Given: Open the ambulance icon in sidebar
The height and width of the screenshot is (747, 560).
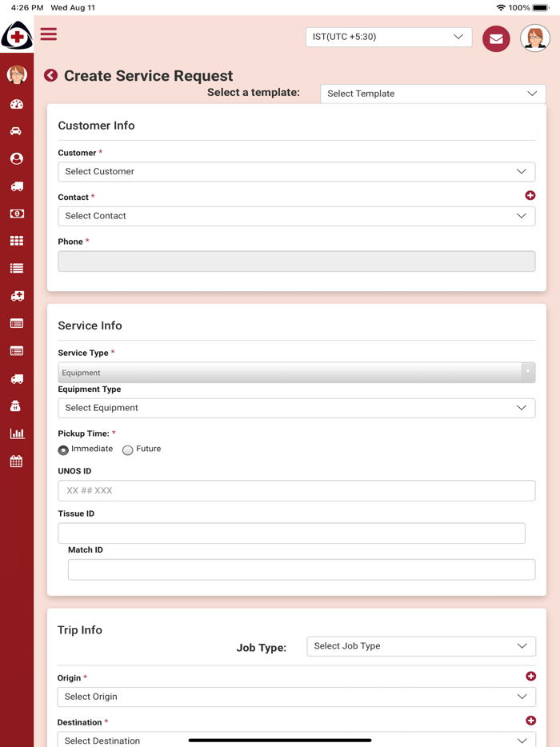Looking at the screenshot, I should [x=17, y=296].
